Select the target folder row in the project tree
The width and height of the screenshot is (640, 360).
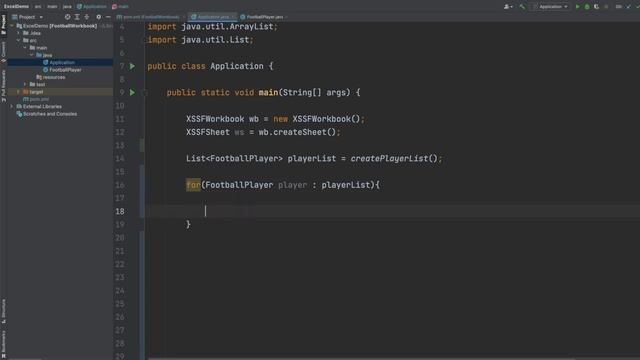pyautogui.click(x=60, y=92)
